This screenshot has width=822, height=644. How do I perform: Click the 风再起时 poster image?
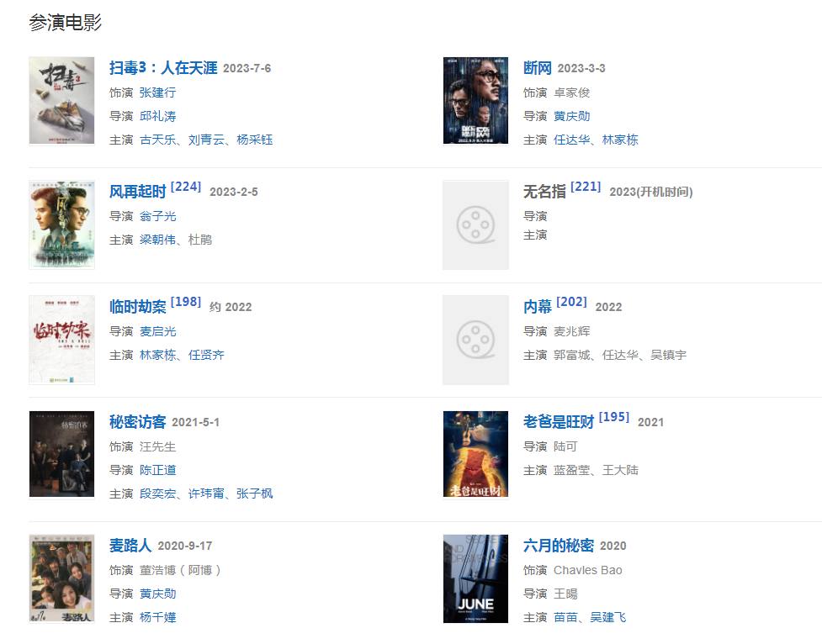click(61, 224)
